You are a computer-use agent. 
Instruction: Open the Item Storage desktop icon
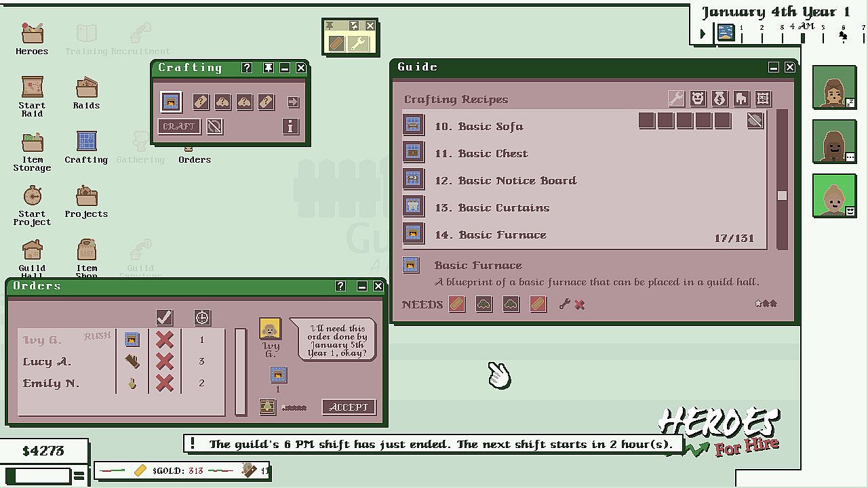click(32, 150)
